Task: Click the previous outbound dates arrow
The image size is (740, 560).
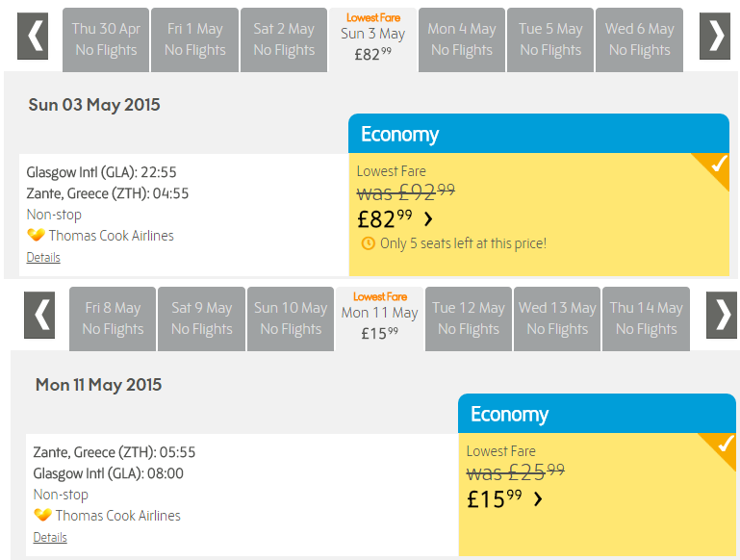Action: tap(33, 36)
